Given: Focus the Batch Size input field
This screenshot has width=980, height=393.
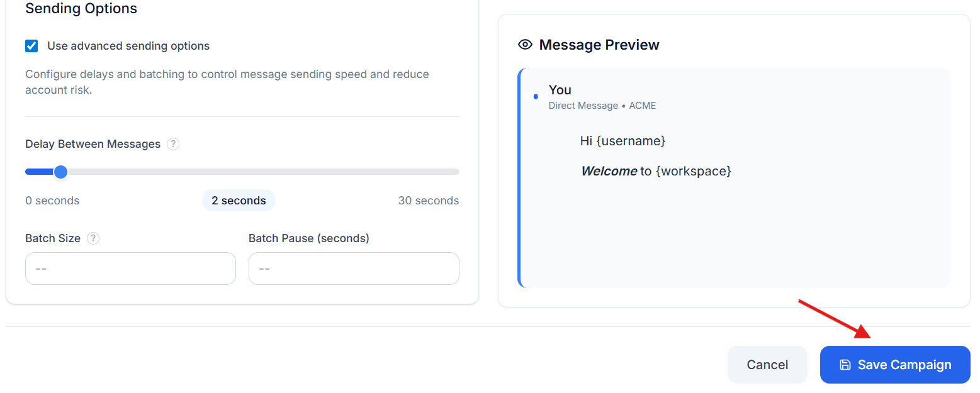Looking at the screenshot, I should (x=130, y=268).
